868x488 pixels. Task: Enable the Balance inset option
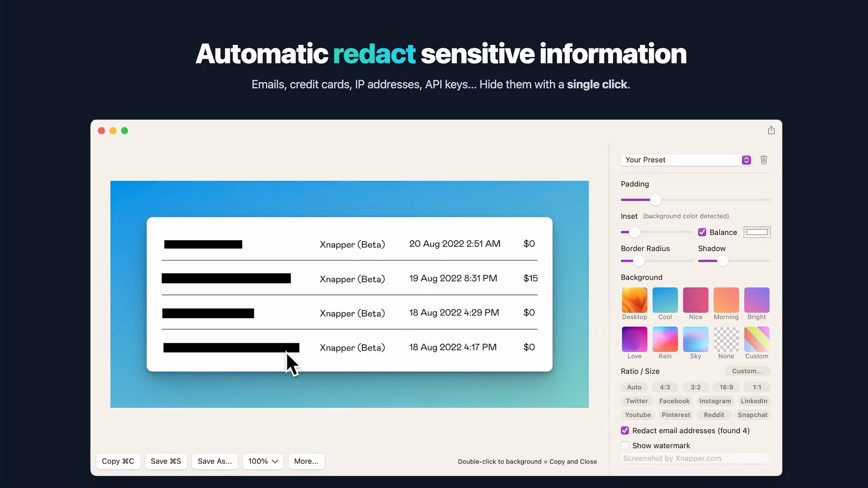click(x=702, y=232)
